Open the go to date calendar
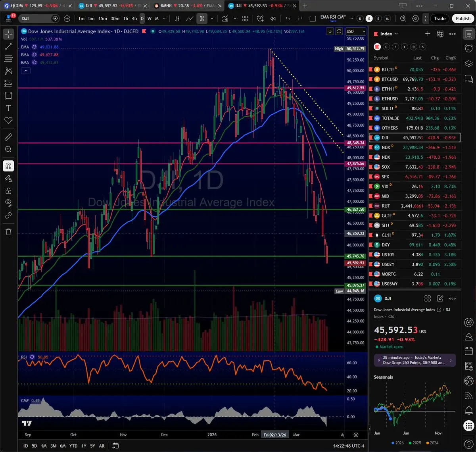The width and height of the screenshot is (476, 452). pyautogui.click(x=115, y=446)
